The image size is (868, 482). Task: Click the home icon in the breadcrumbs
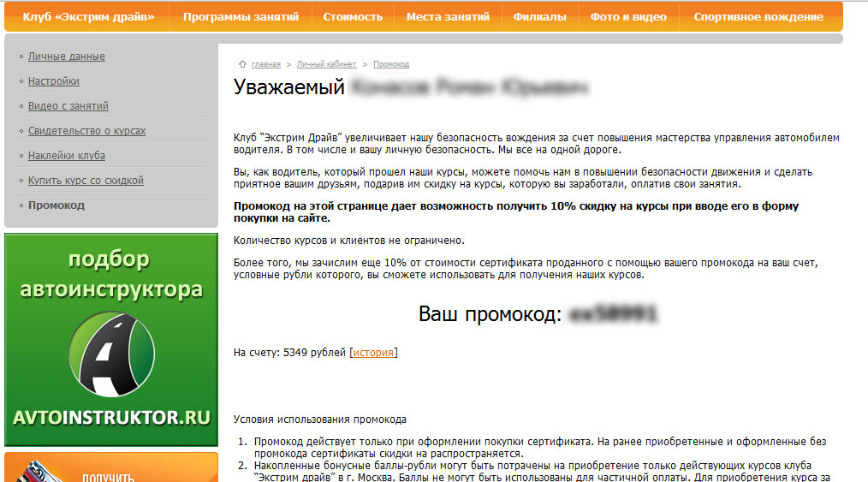[242, 64]
